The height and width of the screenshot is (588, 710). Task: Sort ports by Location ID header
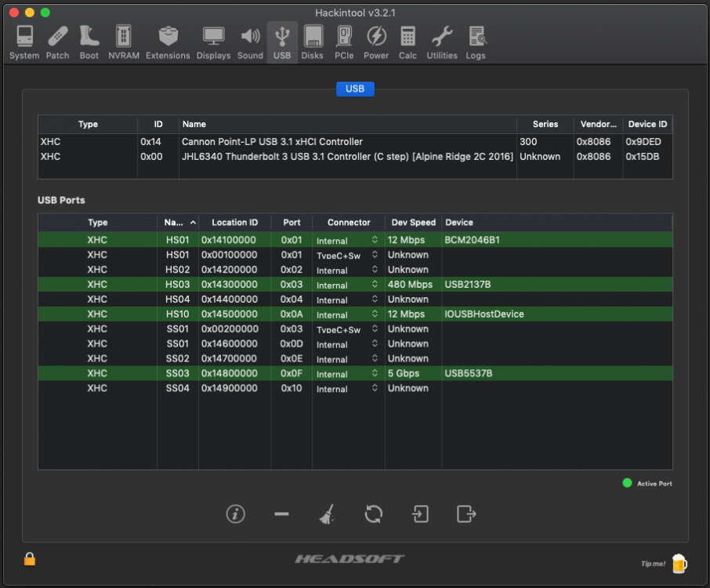coord(234,223)
